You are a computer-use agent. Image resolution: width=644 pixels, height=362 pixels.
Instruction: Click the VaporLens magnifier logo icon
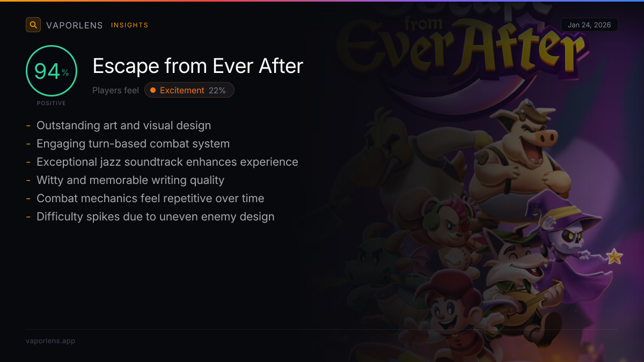click(33, 25)
